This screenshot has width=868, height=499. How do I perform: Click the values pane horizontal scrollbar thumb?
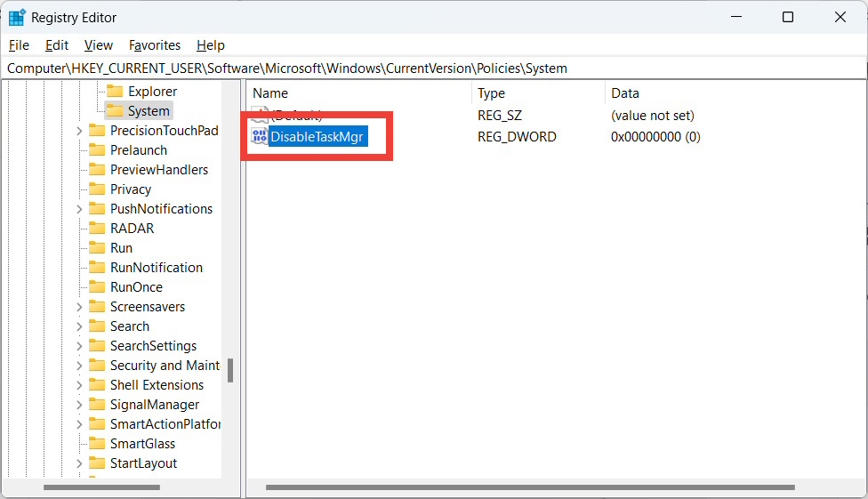(x=530, y=487)
